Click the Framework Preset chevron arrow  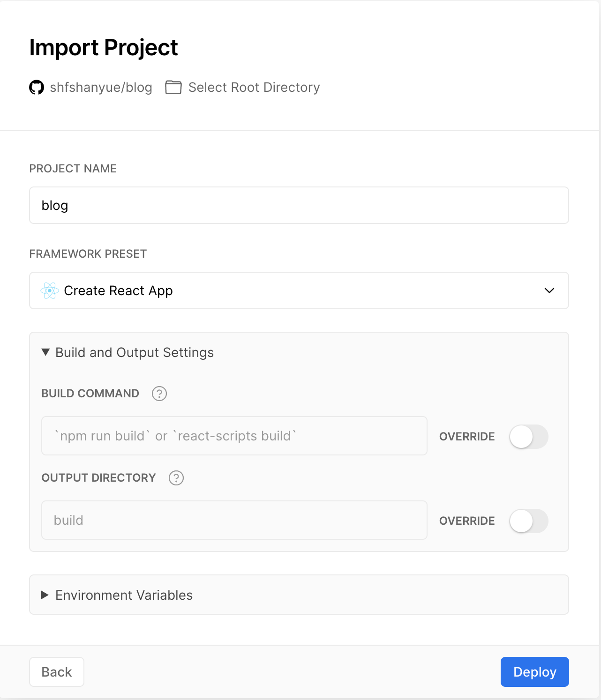549,291
